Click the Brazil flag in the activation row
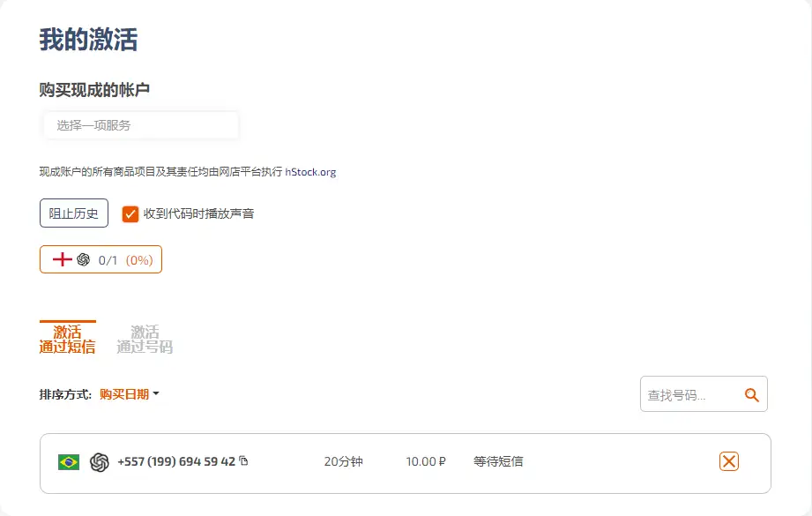The height and width of the screenshot is (516, 812). coord(69,462)
